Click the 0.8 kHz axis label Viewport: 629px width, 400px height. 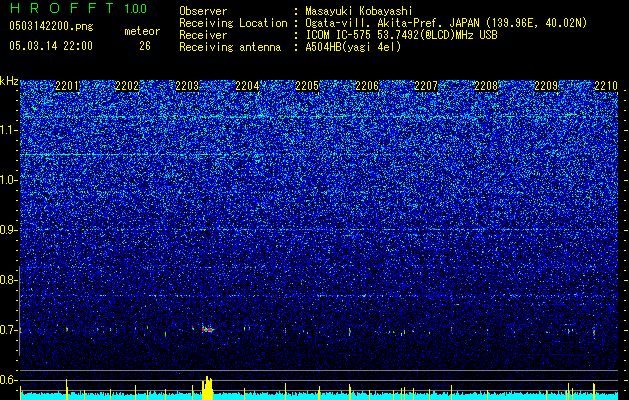pyautogui.click(x=8, y=280)
